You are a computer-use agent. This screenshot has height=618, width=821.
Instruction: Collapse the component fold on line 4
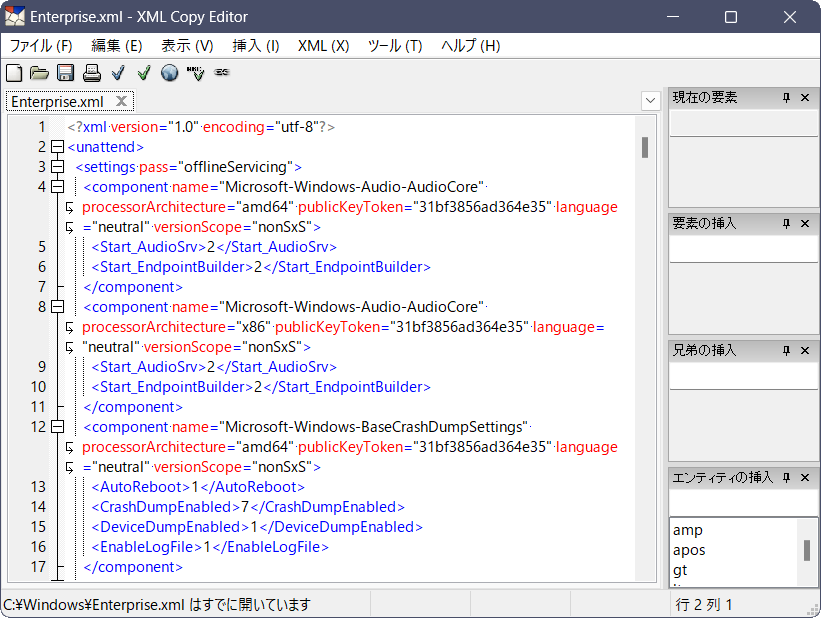(x=58, y=186)
